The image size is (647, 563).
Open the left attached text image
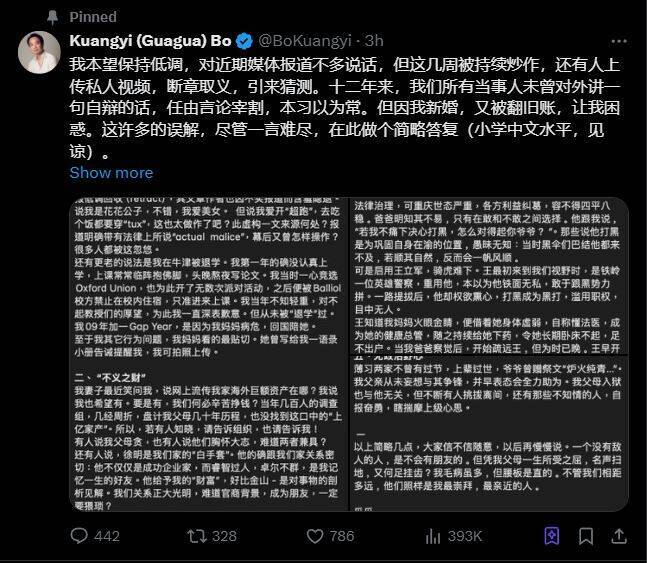point(209,355)
